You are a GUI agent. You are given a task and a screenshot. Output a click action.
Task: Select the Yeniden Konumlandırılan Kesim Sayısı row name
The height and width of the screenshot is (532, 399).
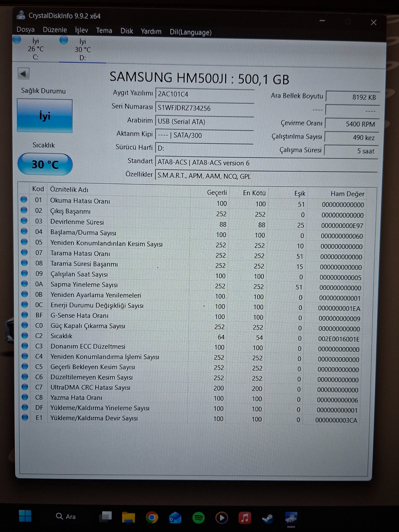tap(106, 243)
